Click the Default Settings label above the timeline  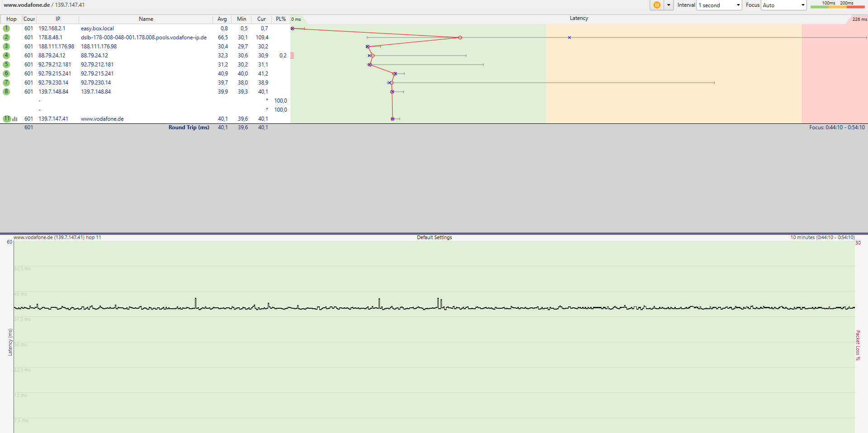(x=434, y=237)
